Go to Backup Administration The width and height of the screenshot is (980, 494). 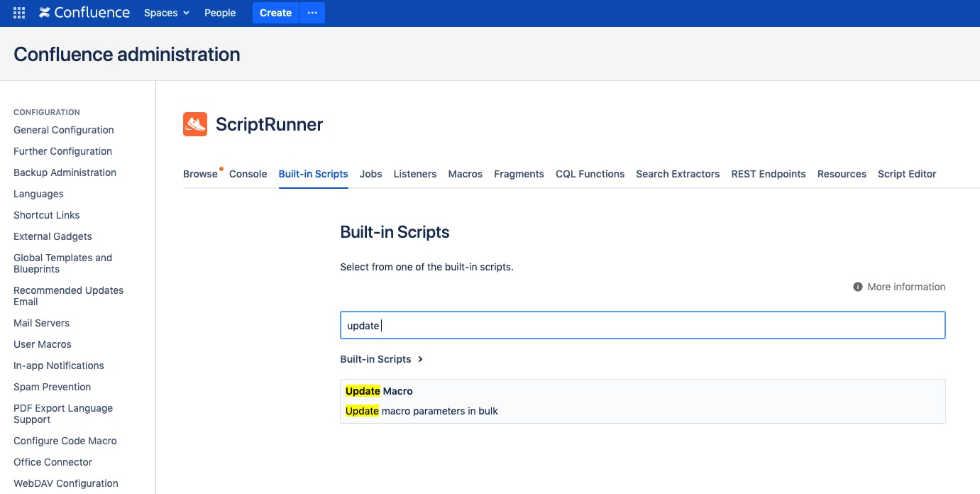[65, 172]
